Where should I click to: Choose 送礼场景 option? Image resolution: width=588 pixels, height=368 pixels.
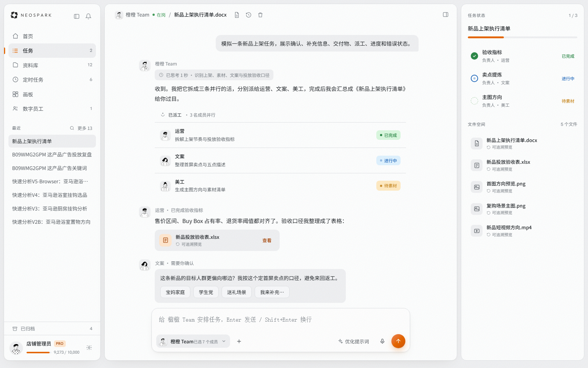[x=237, y=292]
